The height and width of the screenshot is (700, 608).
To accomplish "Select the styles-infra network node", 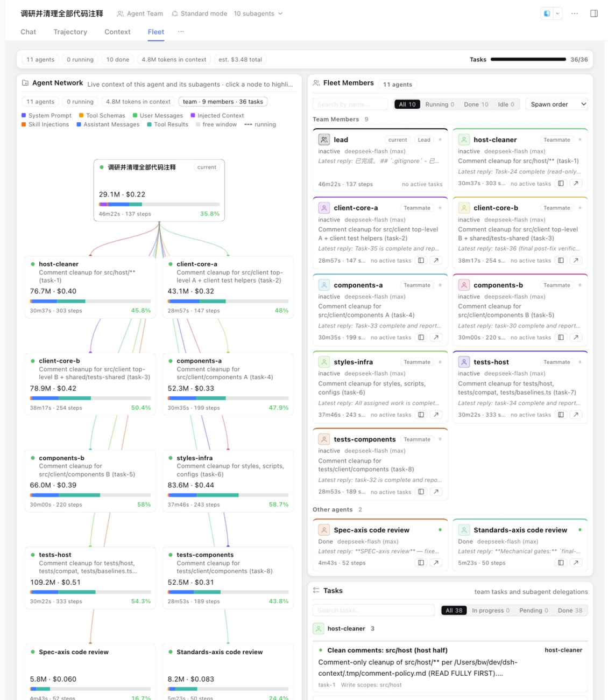I will click(228, 481).
